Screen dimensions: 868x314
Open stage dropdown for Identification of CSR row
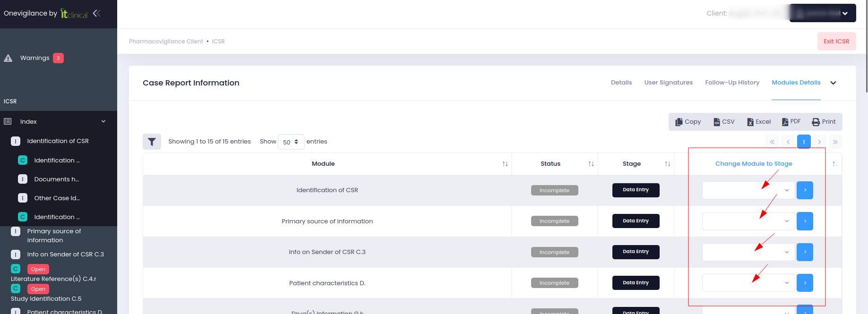748,190
